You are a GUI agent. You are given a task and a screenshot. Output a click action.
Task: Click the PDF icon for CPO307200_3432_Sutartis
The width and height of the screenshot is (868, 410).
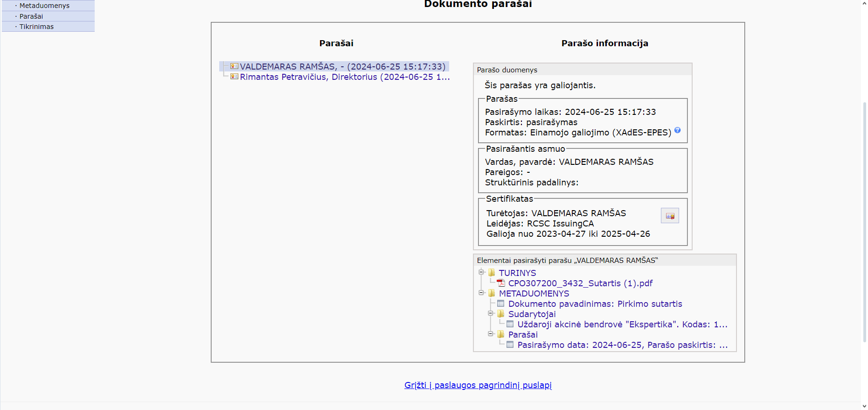click(501, 283)
